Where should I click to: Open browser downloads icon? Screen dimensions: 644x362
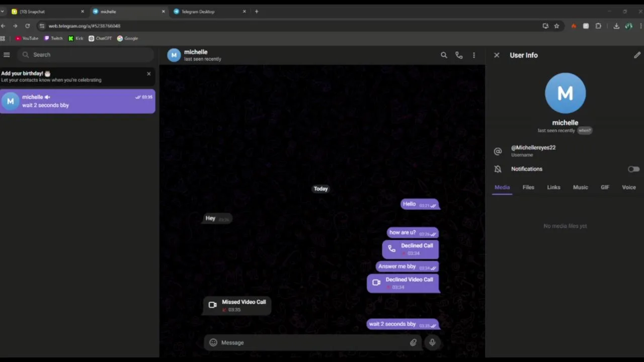616,26
